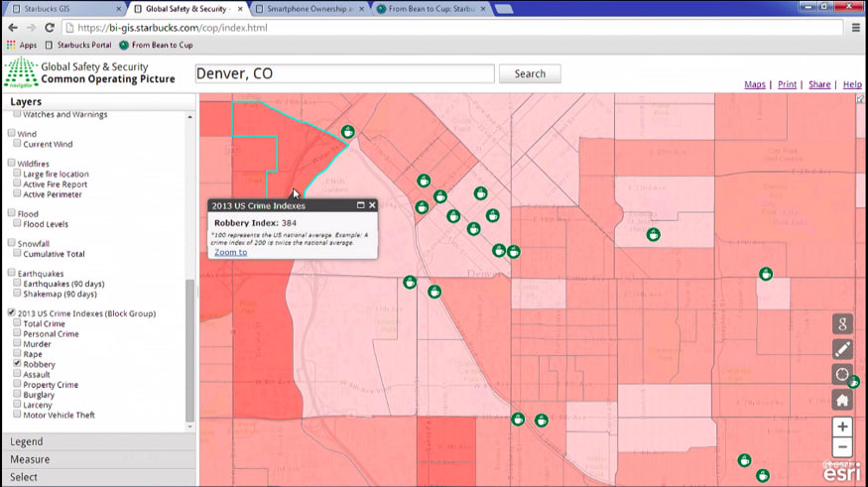Close the Global Safety & Security tab
The image size is (868, 487).
(240, 9)
